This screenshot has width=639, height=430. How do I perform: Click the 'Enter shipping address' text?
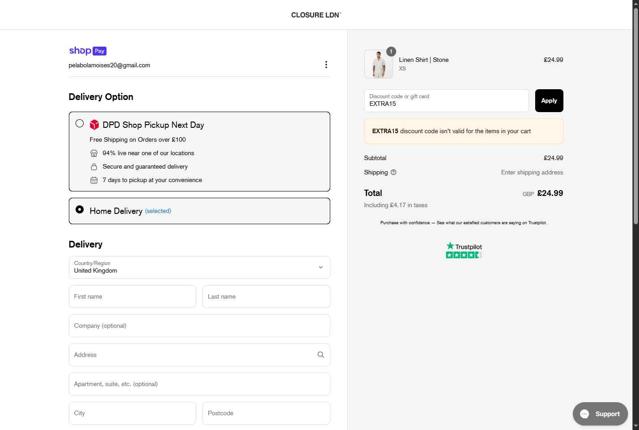[532, 172]
